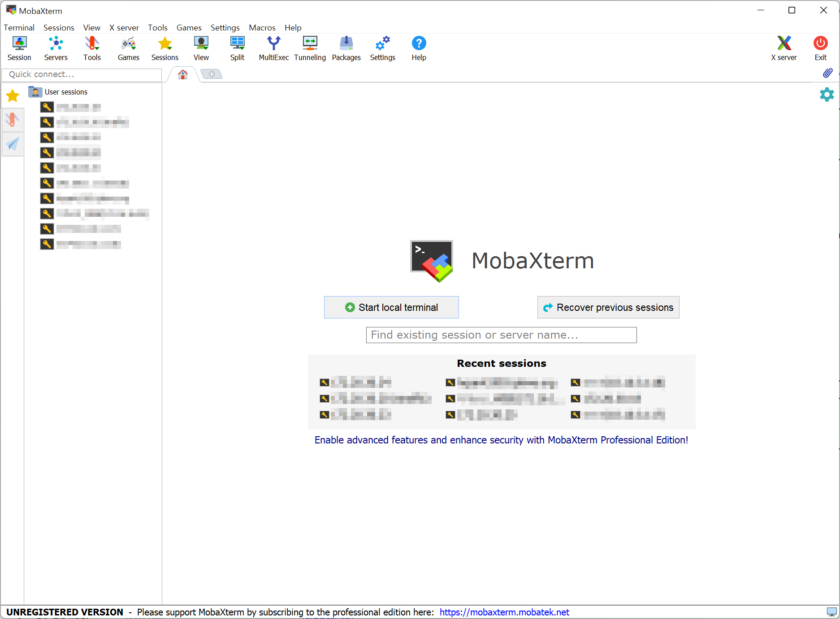
Task: Open the MultiExec toolbar icon
Action: 274,48
